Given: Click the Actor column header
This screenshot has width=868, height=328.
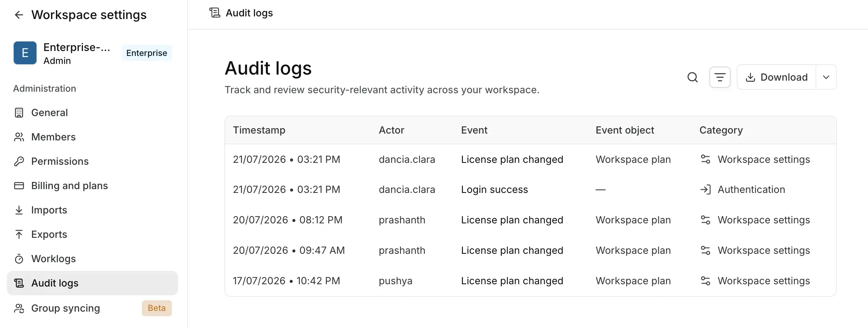Looking at the screenshot, I should [x=391, y=130].
